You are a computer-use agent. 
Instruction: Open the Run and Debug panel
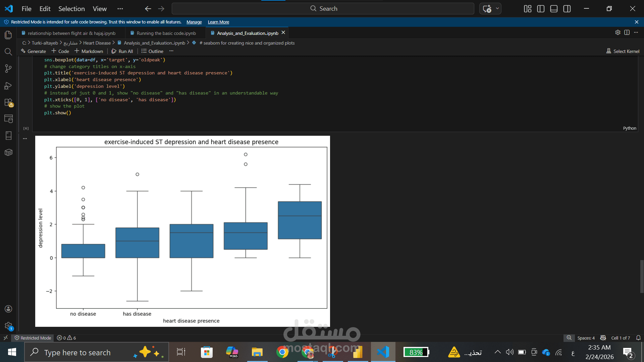coord(8,86)
